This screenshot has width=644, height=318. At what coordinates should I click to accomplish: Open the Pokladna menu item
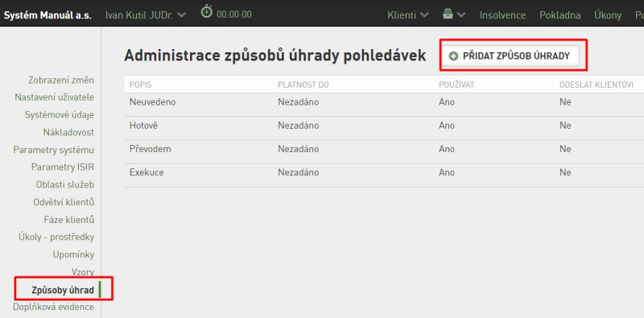point(559,15)
